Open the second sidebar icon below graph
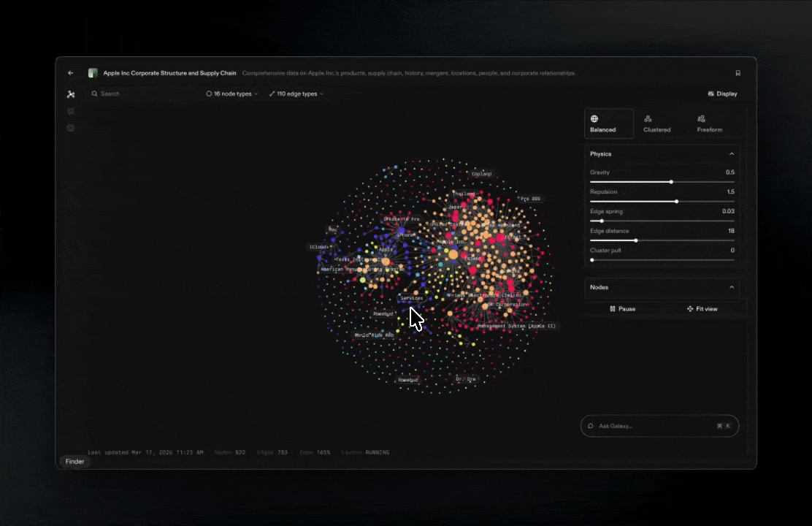Viewport: 812px width, 526px height. click(x=71, y=112)
